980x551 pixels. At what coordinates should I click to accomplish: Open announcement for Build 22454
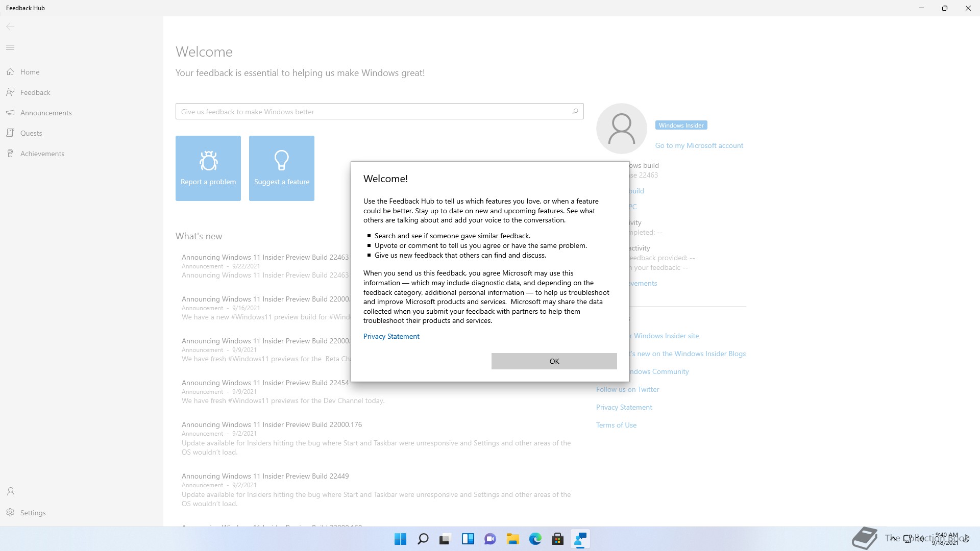tap(283, 391)
